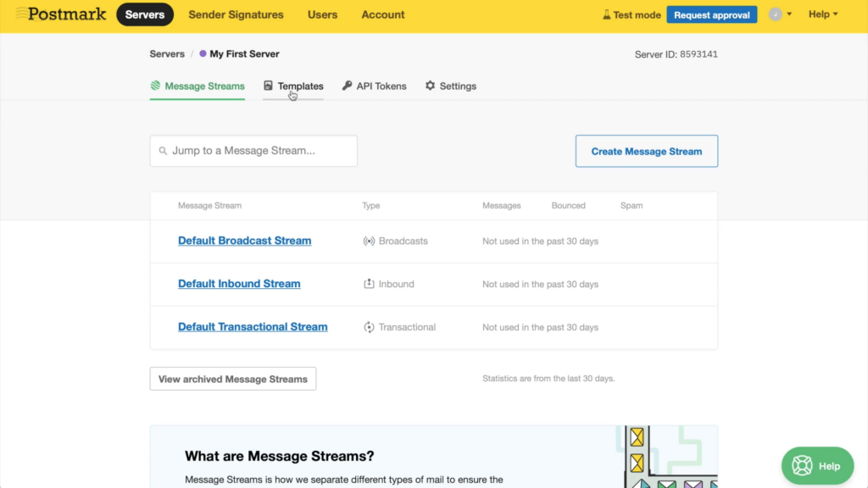Screen dimensions: 868x488
Task: Click the user avatar icon
Action: click(775, 14)
